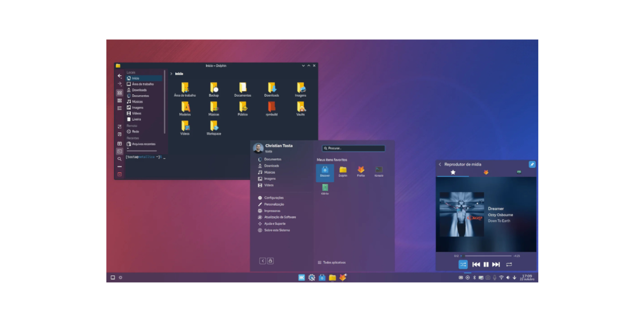
Task: Click the Procurar search field in launcher
Action: pyautogui.click(x=354, y=148)
